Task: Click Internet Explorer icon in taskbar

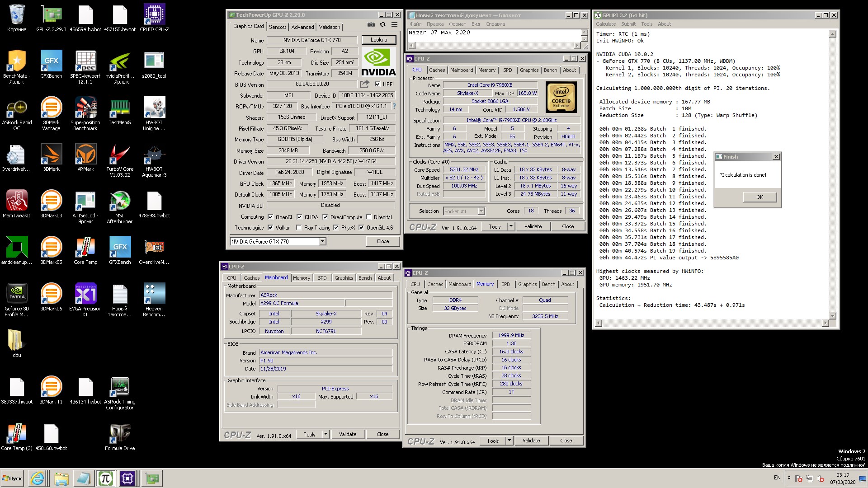Action: (x=38, y=478)
